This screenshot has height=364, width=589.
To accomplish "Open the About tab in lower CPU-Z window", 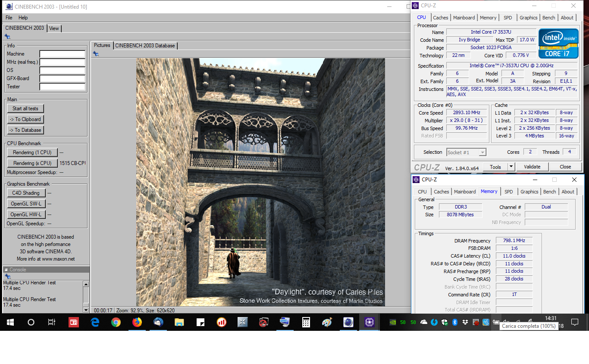I will [x=568, y=192].
